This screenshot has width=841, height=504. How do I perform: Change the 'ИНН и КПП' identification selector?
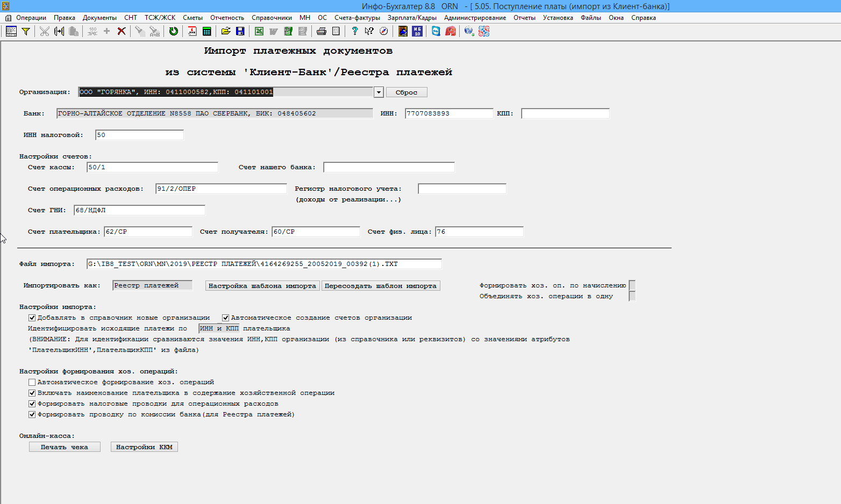click(x=219, y=328)
